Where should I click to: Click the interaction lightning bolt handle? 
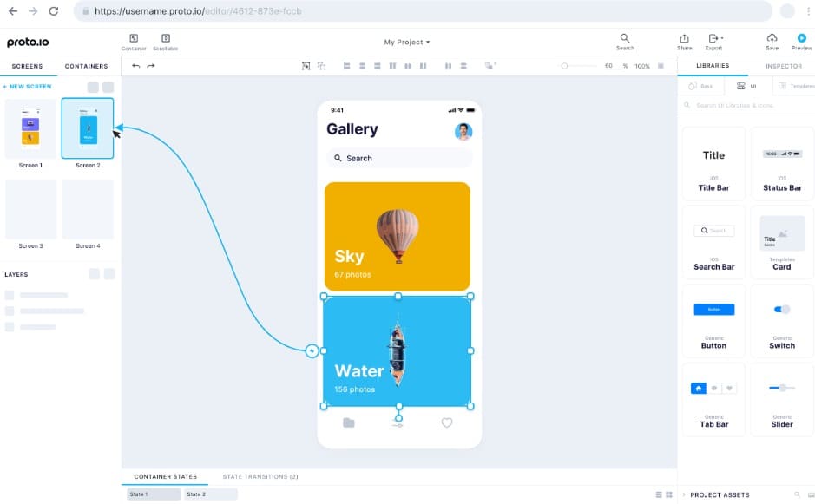pyautogui.click(x=312, y=351)
